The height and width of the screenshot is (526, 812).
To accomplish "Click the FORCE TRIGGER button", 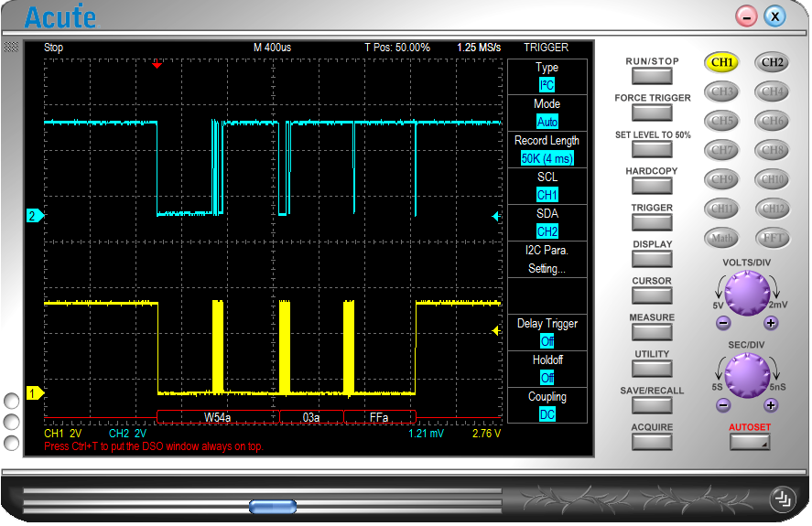I will click(652, 113).
